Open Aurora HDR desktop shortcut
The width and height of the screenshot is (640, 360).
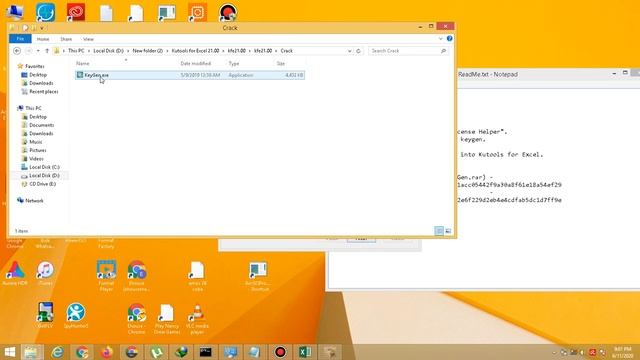pos(15,273)
